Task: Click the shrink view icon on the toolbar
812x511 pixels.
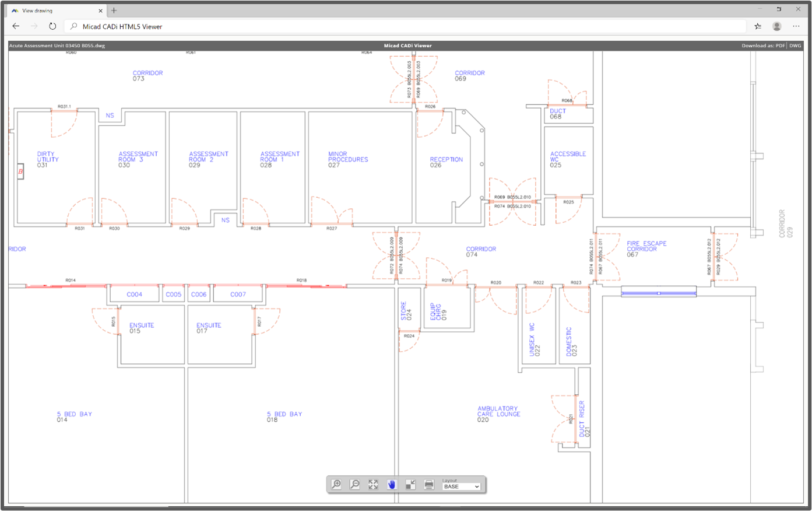Action: click(410, 484)
